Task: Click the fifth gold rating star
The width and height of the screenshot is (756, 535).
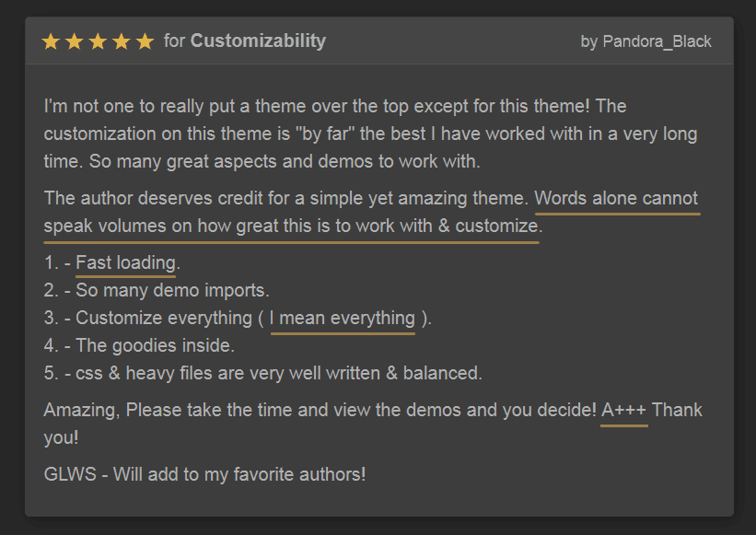Action: (145, 41)
